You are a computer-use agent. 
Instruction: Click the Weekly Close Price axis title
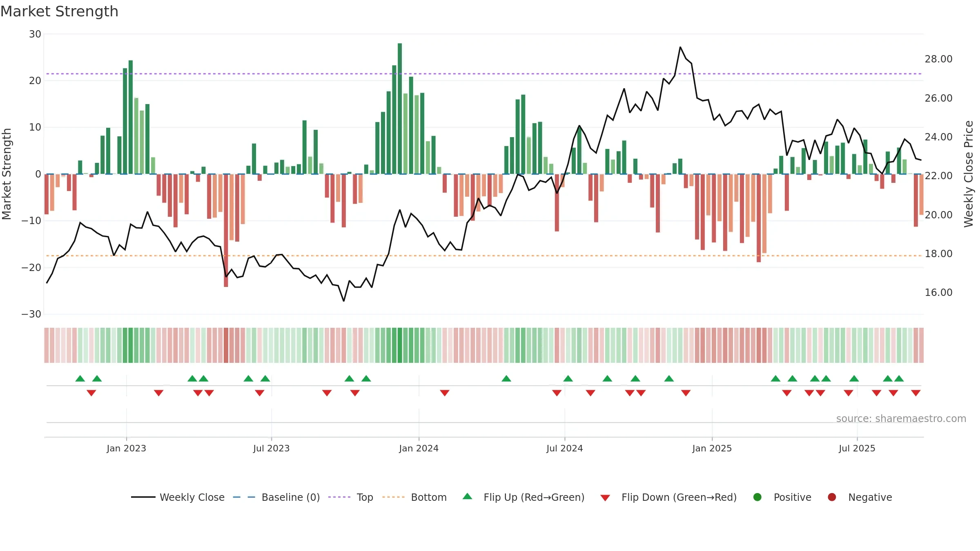point(969,174)
